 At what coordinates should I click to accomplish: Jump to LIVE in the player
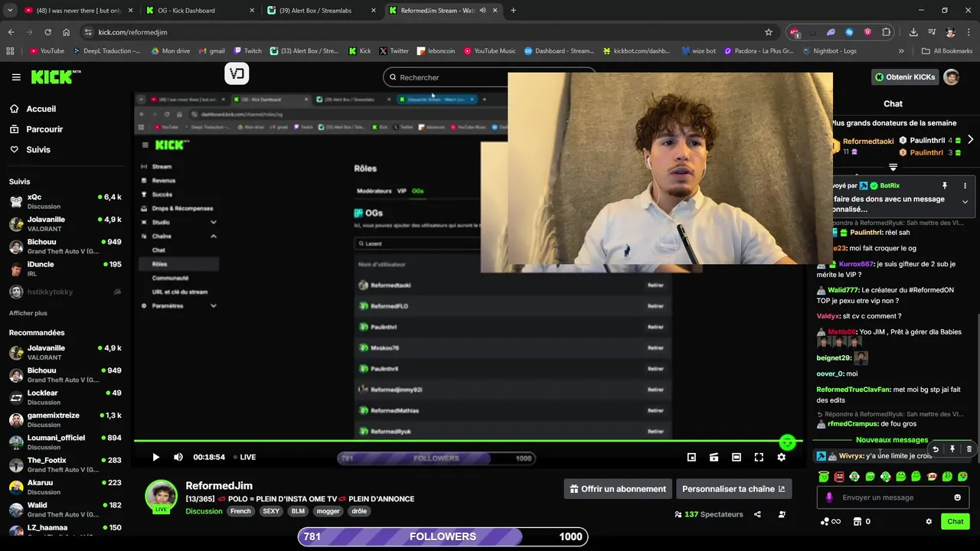click(244, 457)
